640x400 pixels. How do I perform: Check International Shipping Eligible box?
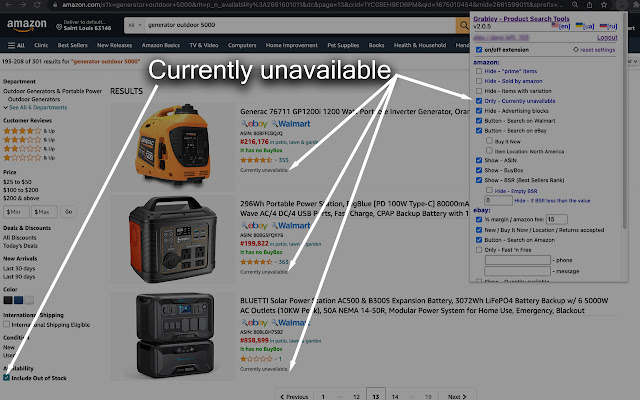pyautogui.click(x=7, y=324)
